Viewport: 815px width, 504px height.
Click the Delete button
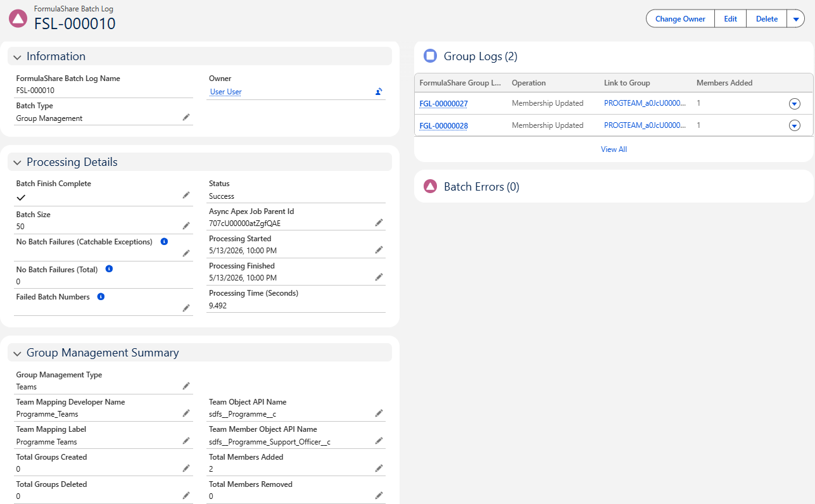pos(767,19)
